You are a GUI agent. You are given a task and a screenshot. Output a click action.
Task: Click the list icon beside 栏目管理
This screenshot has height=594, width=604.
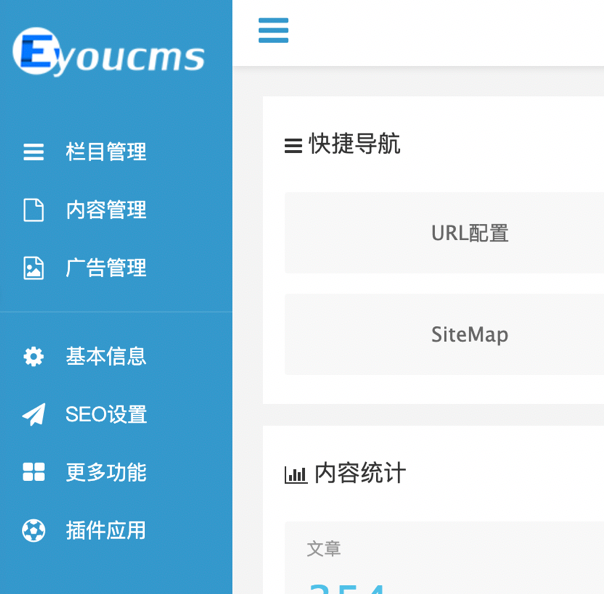tap(34, 152)
